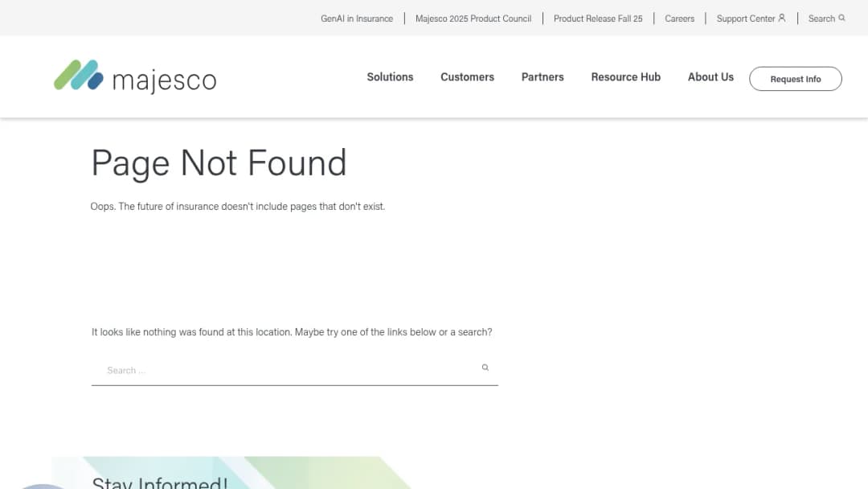Click the "Oops. The future of insurance" text
The width and height of the screenshot is (868, 489).
coord(237,206)
